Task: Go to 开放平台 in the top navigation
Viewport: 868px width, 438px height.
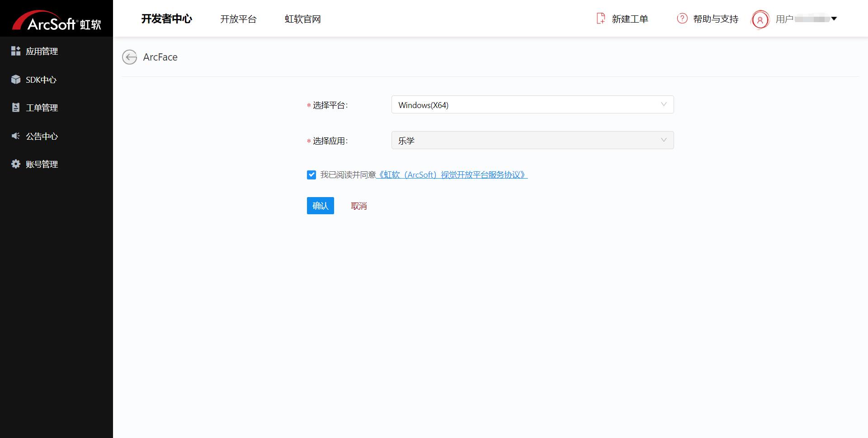Action: point(238,19)
